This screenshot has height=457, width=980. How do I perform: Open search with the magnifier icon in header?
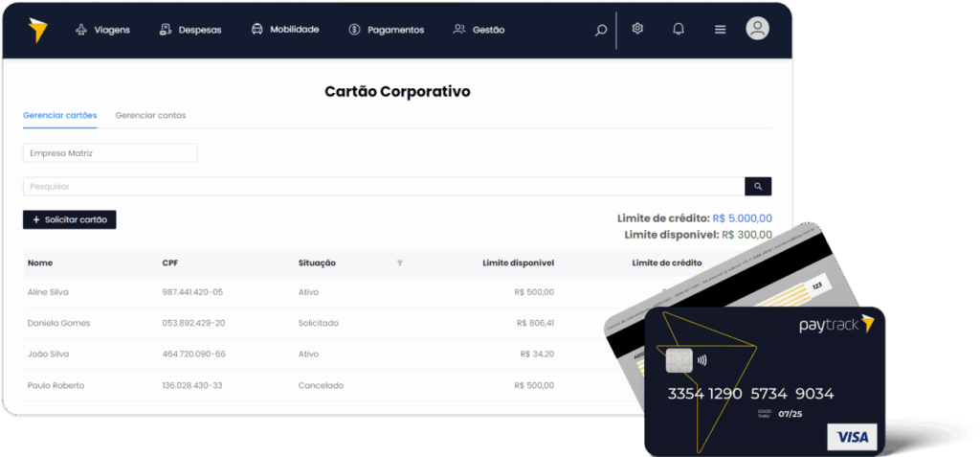point(601,30)
